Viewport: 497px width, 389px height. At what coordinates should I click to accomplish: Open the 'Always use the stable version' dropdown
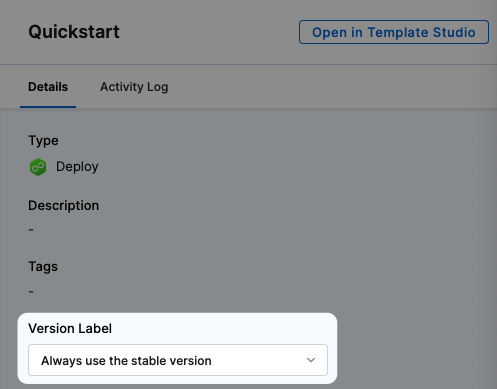(178, 360)
